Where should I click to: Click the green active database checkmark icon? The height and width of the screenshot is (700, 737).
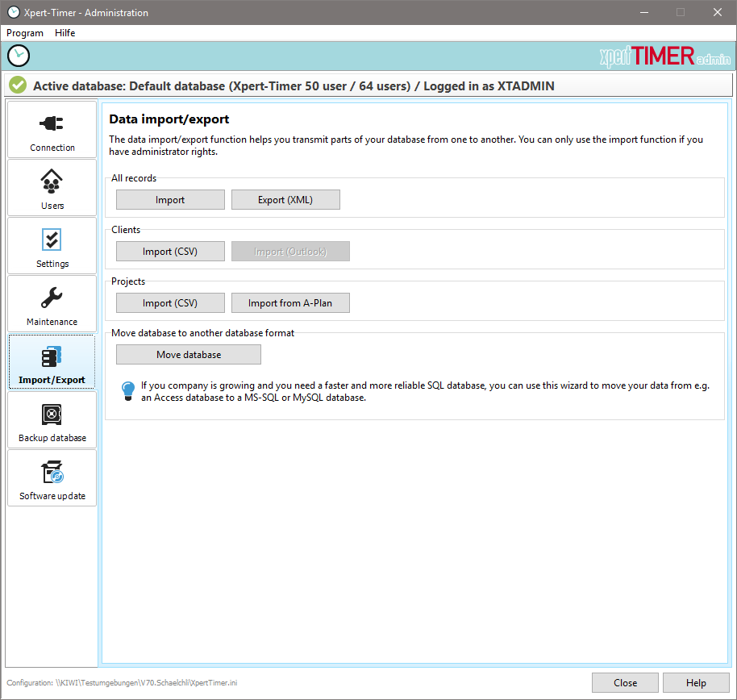coord(17,85)
